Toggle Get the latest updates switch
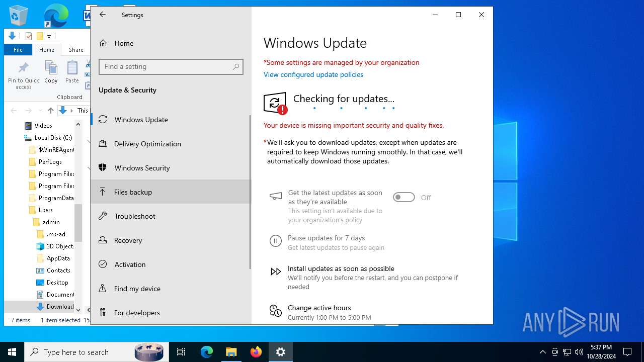 pyautogui.click(x=404, y=197)
